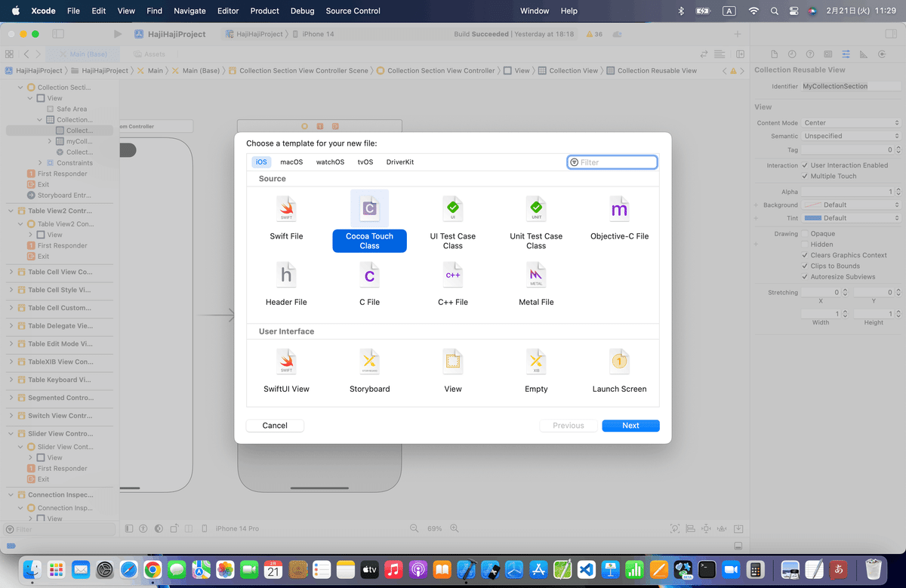This screenshot has height=588, width=906.
Task: Toggle Clears Graphics Context checkbox
Action: pyautogui.click(x=805, y=255)
